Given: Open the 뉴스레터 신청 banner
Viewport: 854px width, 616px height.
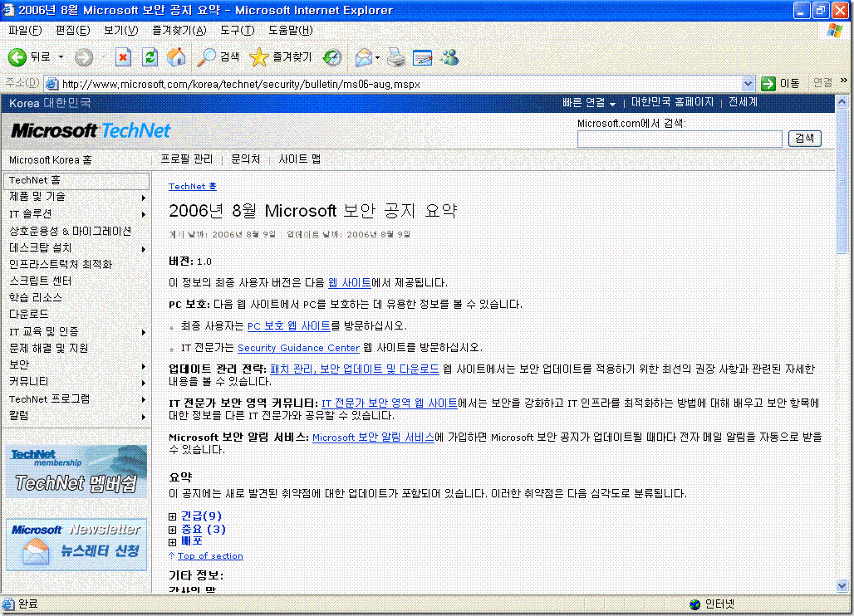Looking at the screenshot, I should (76, 545).
